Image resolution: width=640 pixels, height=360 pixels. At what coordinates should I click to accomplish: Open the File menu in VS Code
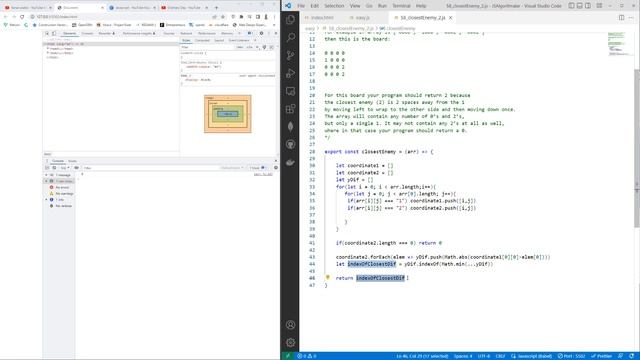pyautogui.click(x=301, y=6)
